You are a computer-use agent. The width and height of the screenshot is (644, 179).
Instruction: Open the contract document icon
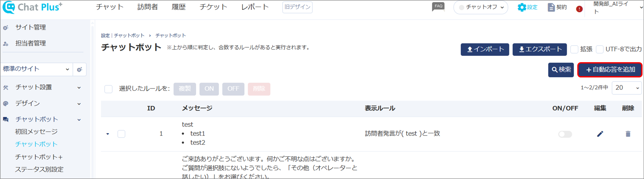551,7
